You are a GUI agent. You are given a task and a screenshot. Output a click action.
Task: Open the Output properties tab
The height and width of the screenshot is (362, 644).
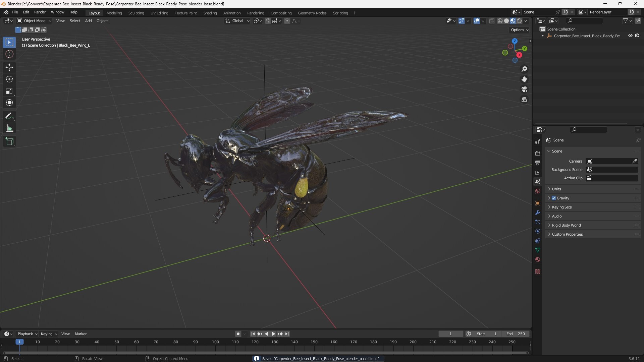(538, 163)
